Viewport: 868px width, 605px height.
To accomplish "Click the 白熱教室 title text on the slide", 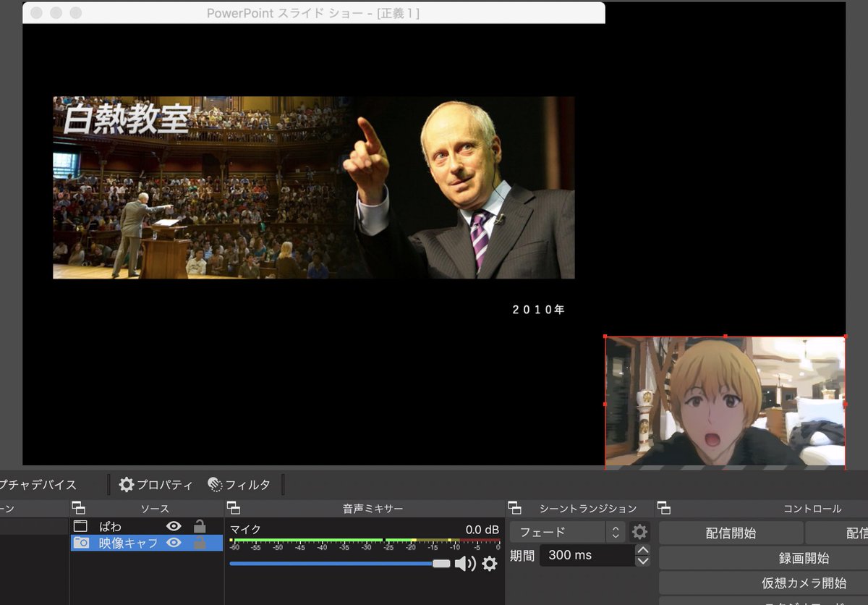I will 127,119.
